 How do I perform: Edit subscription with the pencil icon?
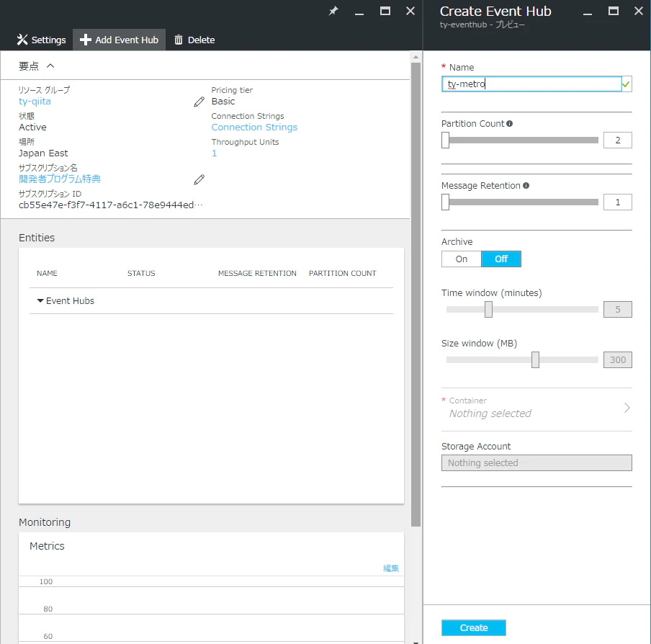tap(199, 179)
